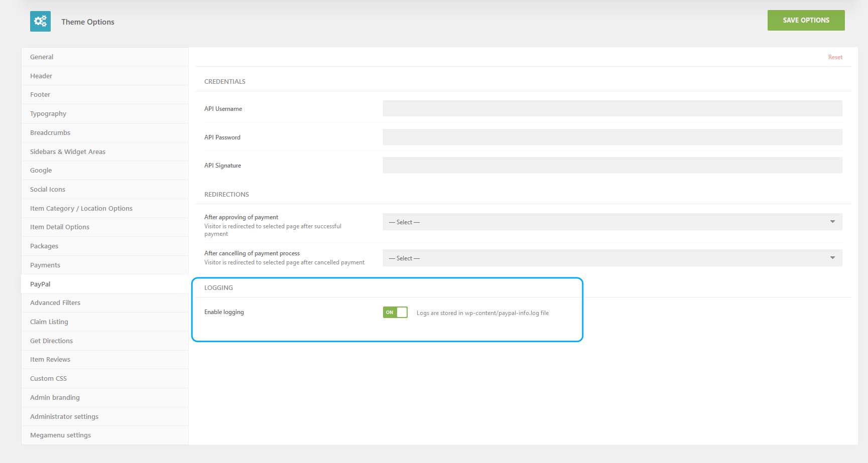Go to Google settings
Viewport: 868px width, 463px height.
click(104, 171)
